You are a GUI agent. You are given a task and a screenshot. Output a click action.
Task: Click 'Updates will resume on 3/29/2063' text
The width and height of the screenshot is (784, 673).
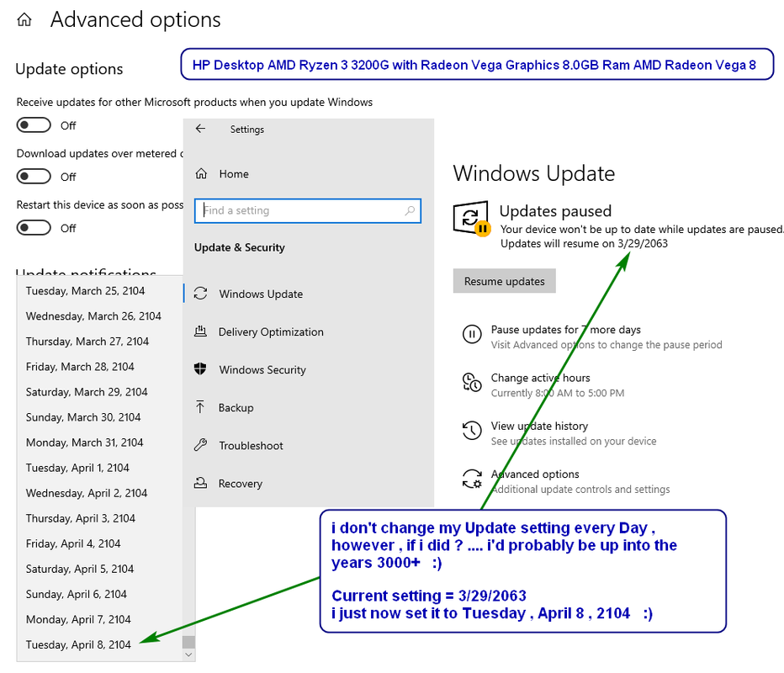pyautogui.click(x=584, y=243)
